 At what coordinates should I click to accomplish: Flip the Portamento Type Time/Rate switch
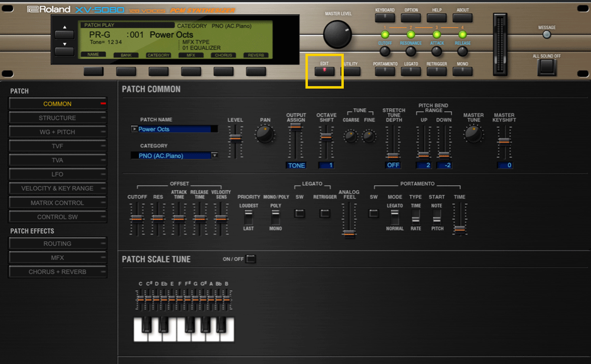click(x=415, y=217)
